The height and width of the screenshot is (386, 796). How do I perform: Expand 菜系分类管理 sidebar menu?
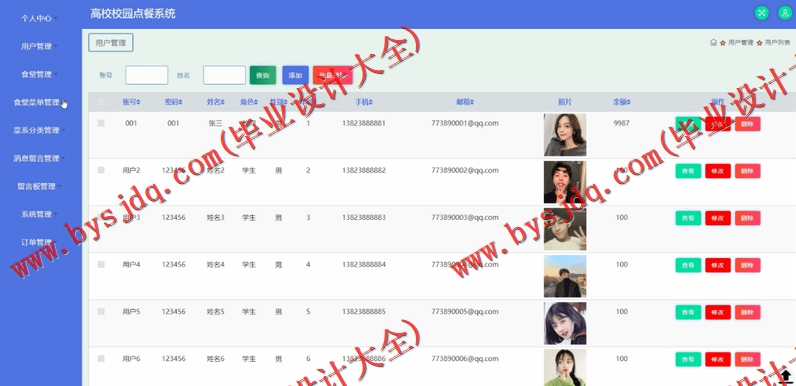pyautogui.click(x=39, y=130)
